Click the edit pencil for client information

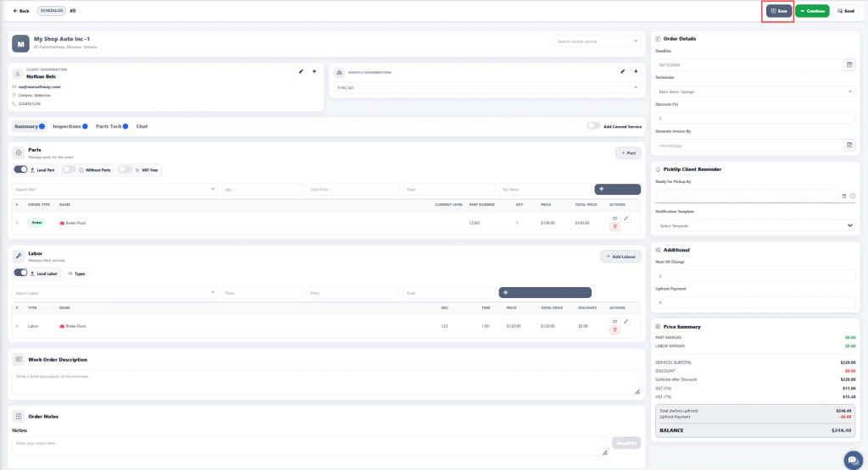300,71
